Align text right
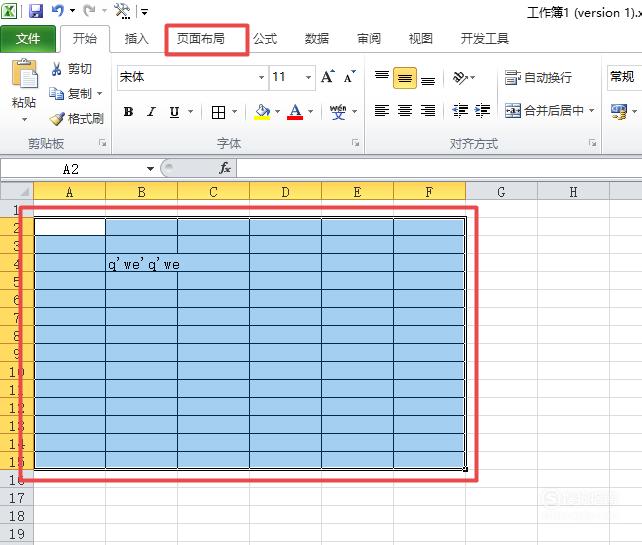 pyautogui.click(x=428, y=111)
